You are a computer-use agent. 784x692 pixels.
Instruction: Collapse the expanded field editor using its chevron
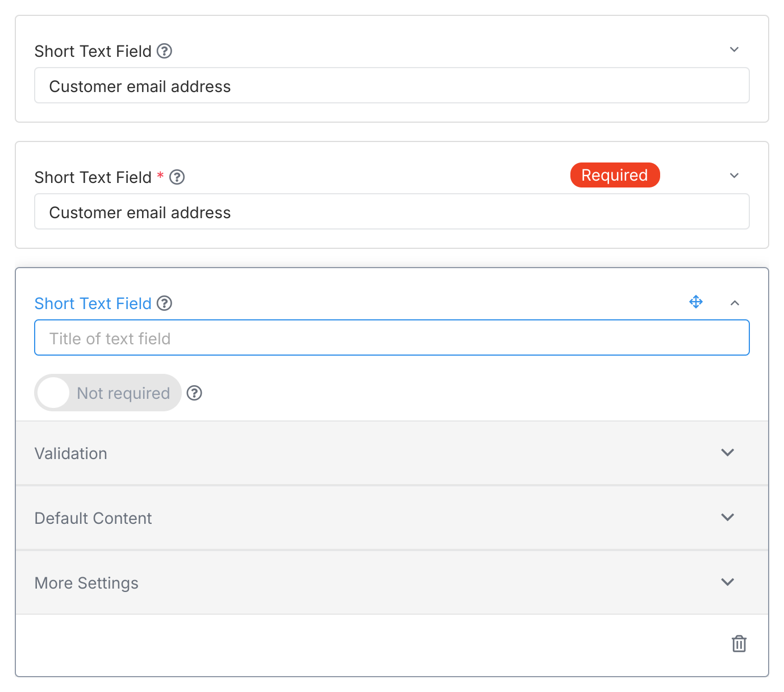click(735, 302)
